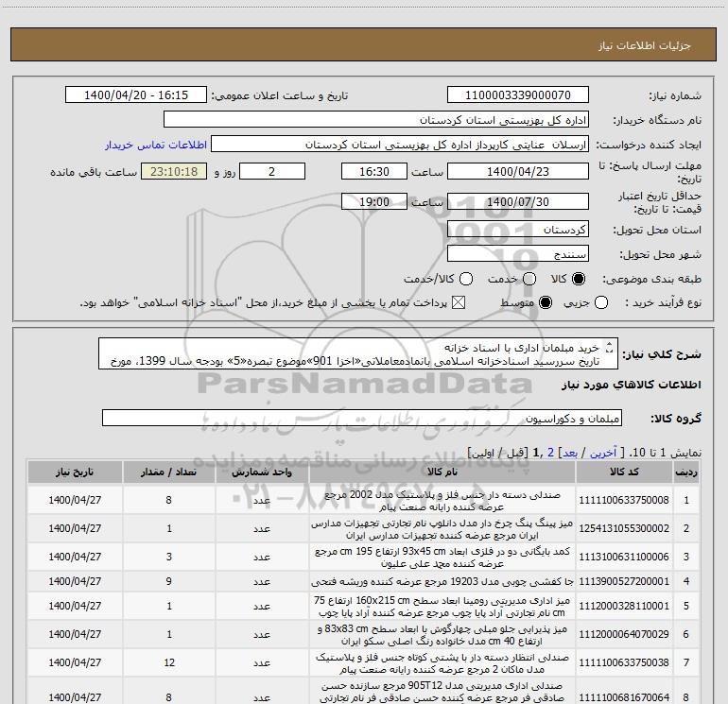Click the item name میز اداری مدیریتی رومینا
The height and width of the screenshot is (704, 728).
pos(442,607)
